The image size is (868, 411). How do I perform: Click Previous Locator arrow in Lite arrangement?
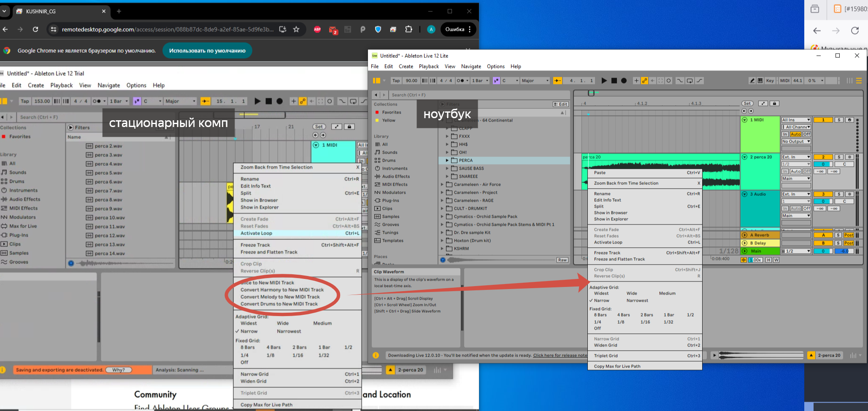click(x=744, y=111)
